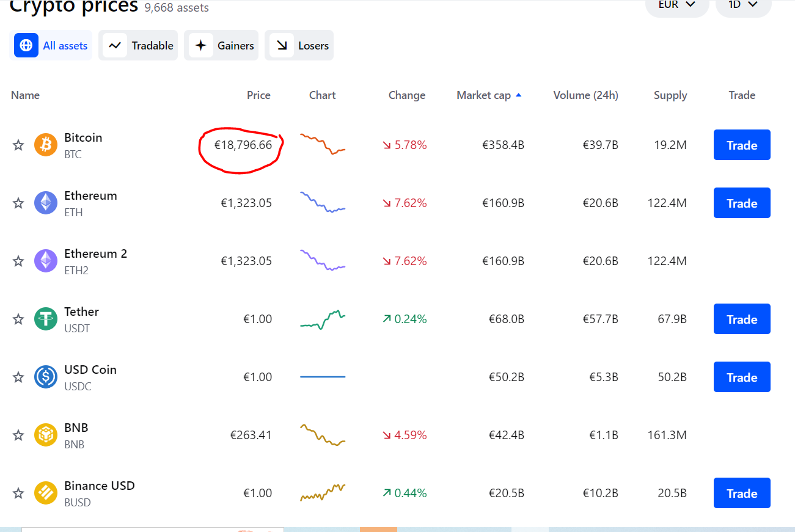Toggle the USD Coin favorite star
This screenshot has height=532, width=795.
(x=18, y=377)
